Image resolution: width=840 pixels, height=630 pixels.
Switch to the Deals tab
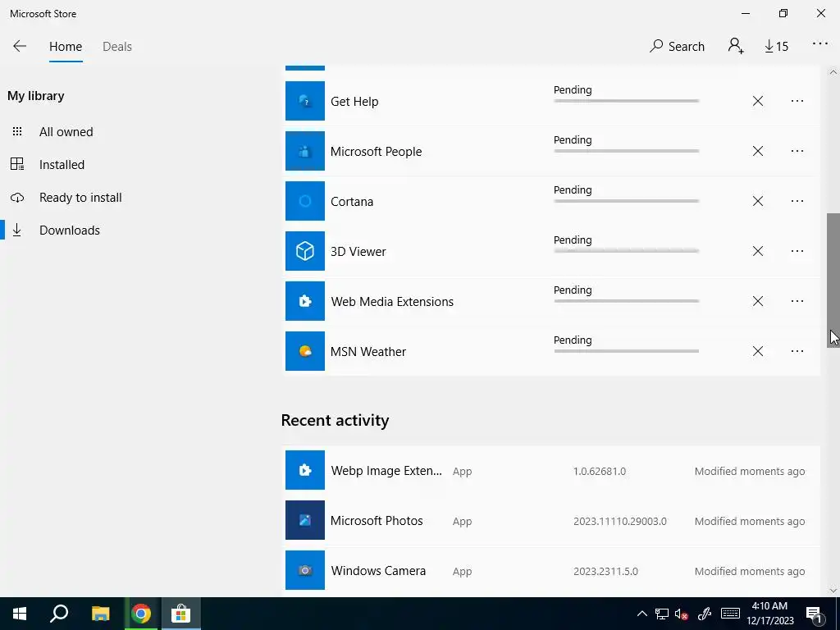click(116, 47)
